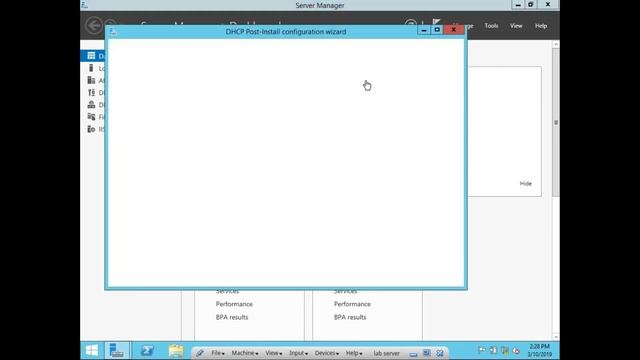The width and height of the screenshot is (640, 360).
Task: Open the File dropdown on VM toolbar
Action: coord(218,353)
